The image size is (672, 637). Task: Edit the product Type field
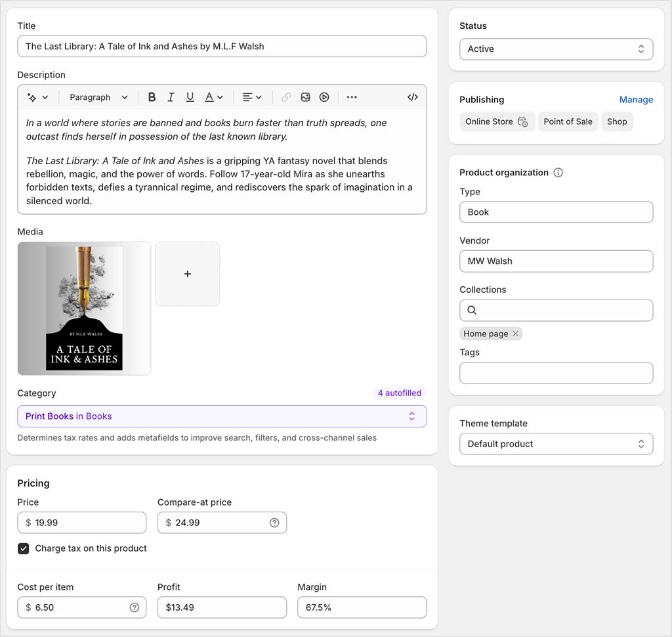556,212
